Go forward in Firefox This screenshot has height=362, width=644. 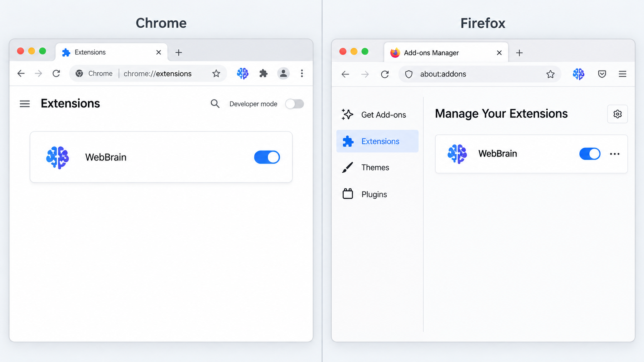click(365, 74)
